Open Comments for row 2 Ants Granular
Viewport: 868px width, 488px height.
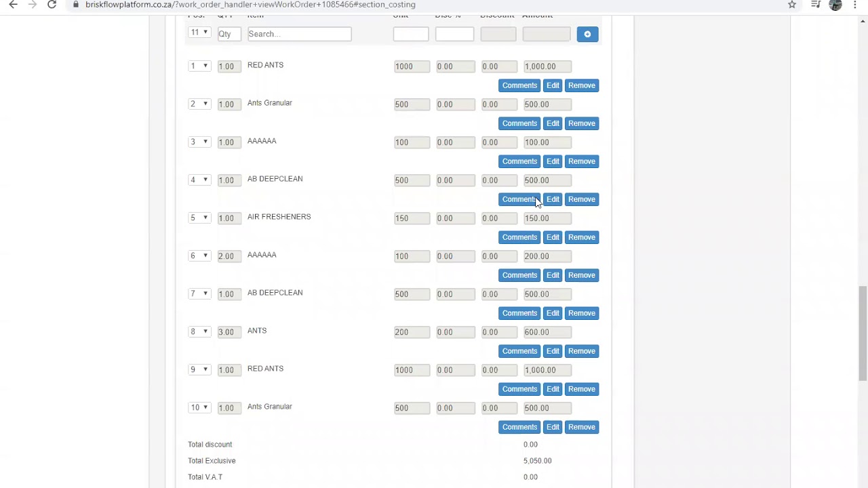pyautogui.click(x=519, y=123)
